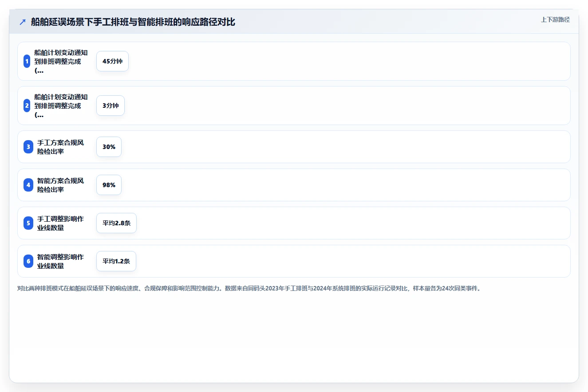Select the number 5 step badge

tap(28, 223)
